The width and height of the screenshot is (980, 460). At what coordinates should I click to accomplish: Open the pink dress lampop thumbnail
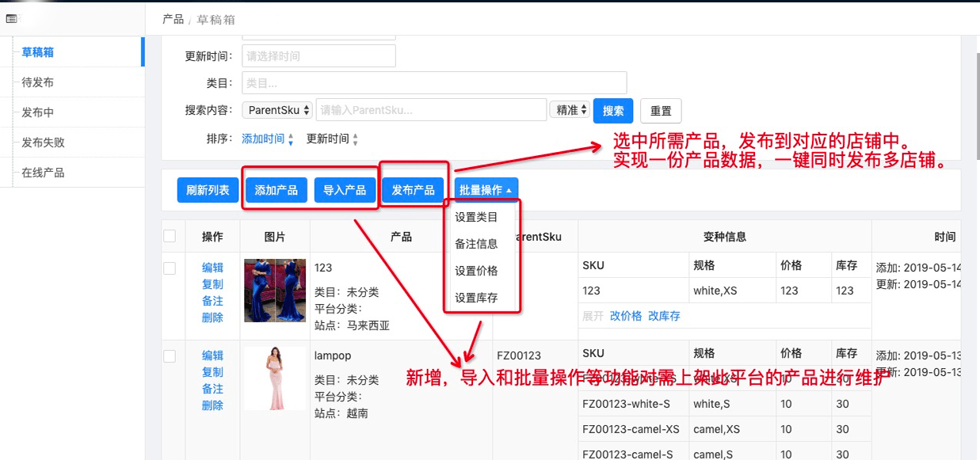[x=275, y=378]
